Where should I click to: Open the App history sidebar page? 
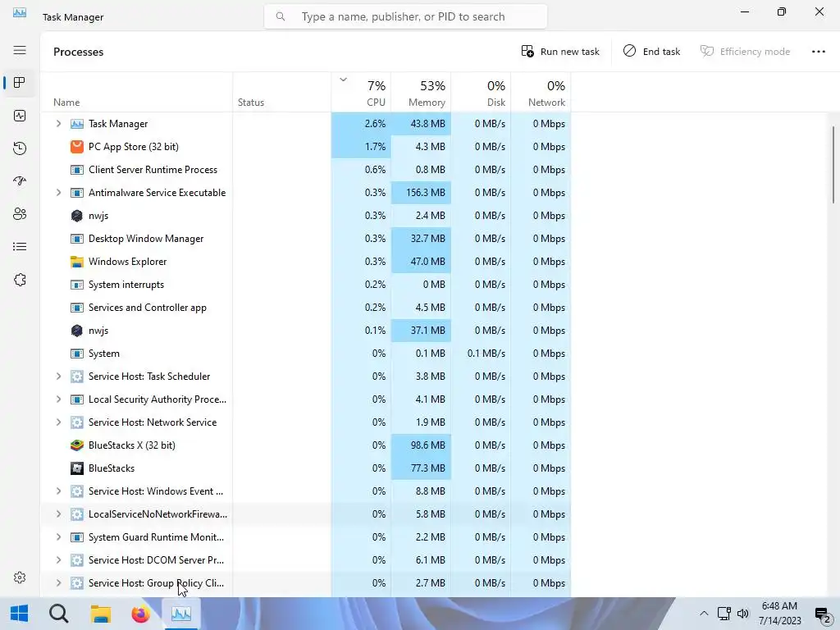(x=20, y=148)
